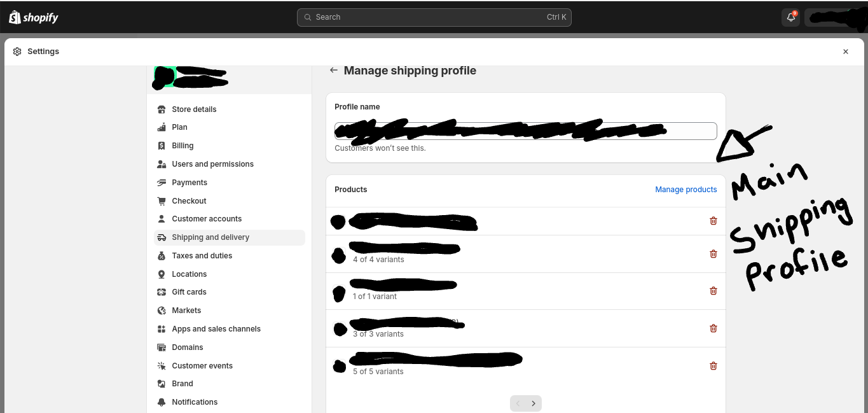
Task: Click the Shopify logo
Action: click(x=34, y=17)
